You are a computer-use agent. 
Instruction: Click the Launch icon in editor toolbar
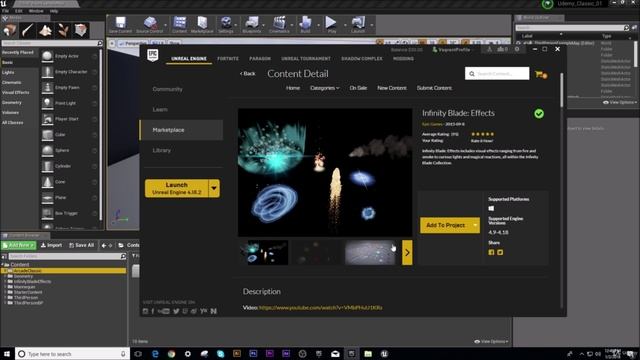pyautogui.click(x=358, y=24)
